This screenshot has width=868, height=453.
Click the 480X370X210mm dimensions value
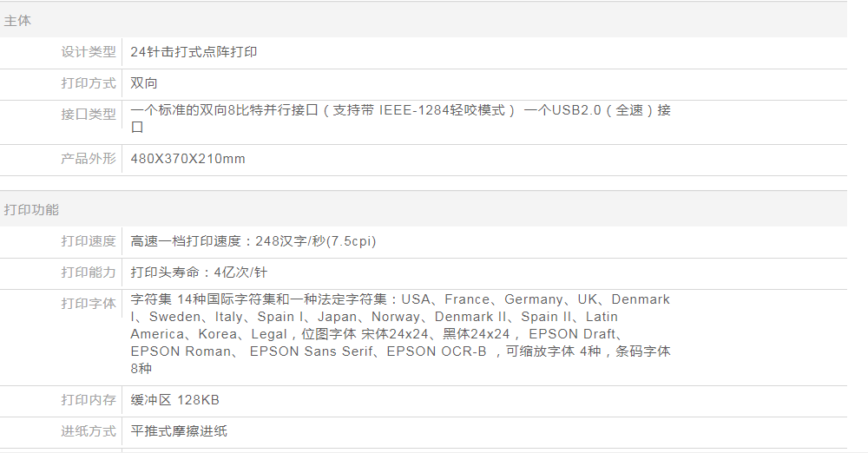[x=187, y=159]
